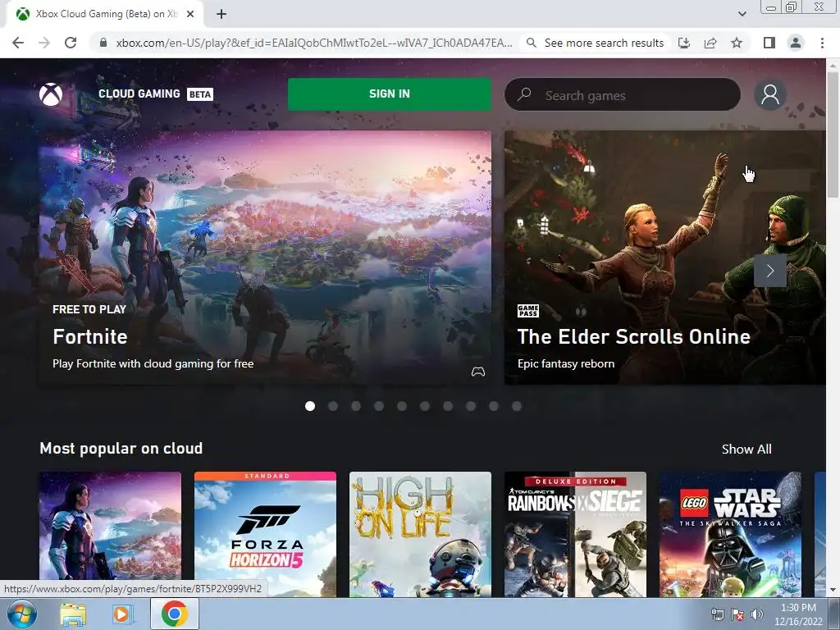
Task: Close the Xbox Cloud Gaming tab
Action: [190, 14]
